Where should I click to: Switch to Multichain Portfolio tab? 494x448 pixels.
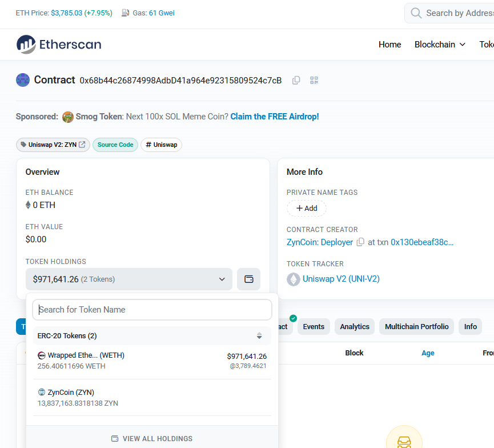tap(416, 327)
